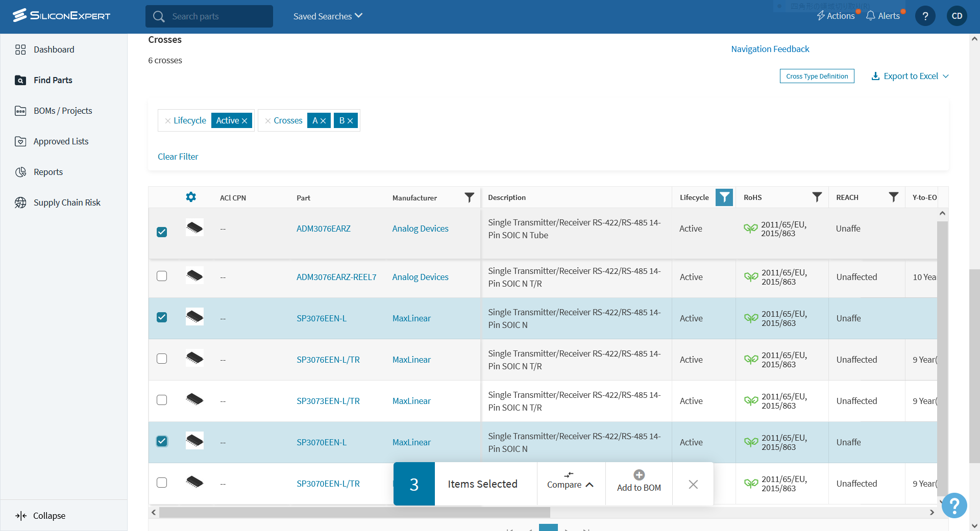The height and width of the screenshot is (531, 980).
Task: Check the SP3076EEN-L/TR row checkbox
Action: (x=162, y=359)
